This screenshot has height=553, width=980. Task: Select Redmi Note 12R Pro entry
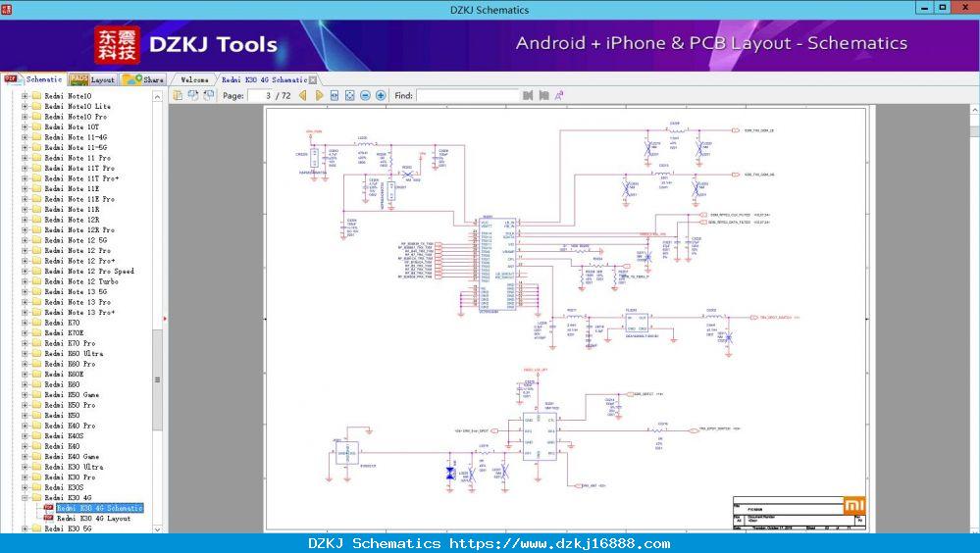point(79,230)
